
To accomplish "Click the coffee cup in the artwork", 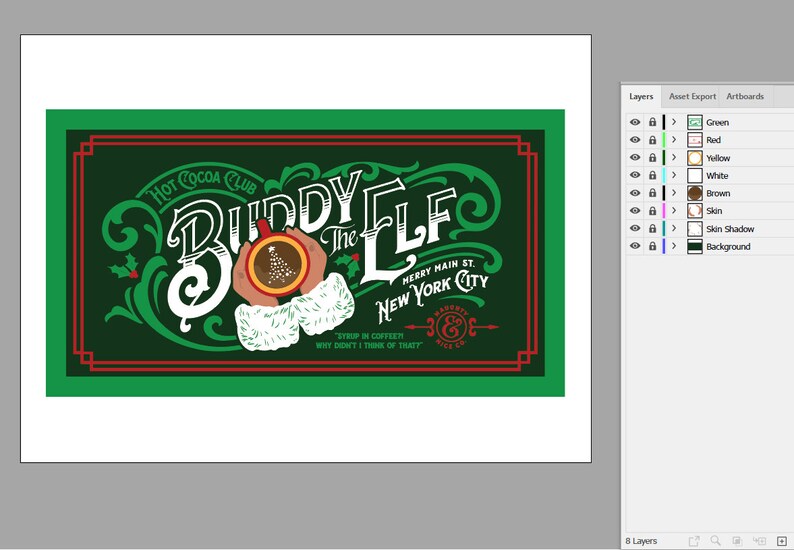I will [277, 264].
